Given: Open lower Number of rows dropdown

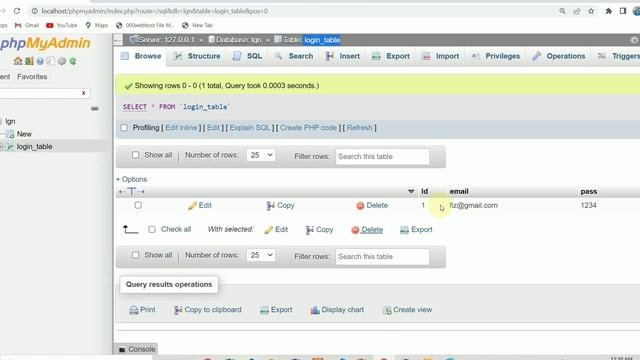Looking at the screenshot, I should click(261, 255).
